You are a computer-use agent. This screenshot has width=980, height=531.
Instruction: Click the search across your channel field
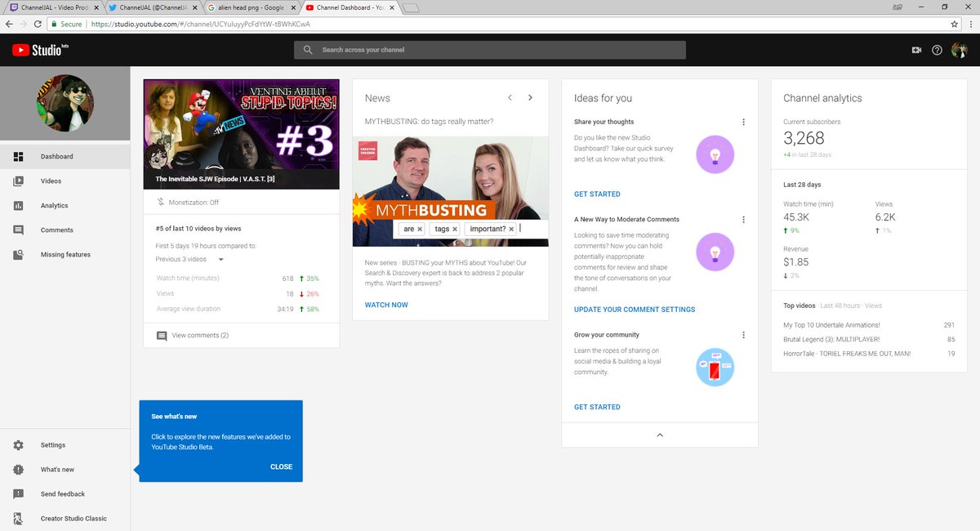[x=490, y=50]
